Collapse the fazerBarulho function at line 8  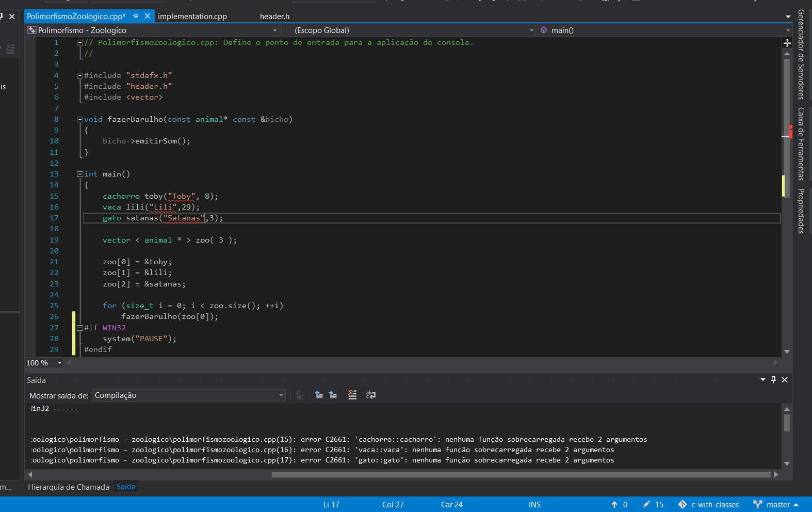point(80,119)
